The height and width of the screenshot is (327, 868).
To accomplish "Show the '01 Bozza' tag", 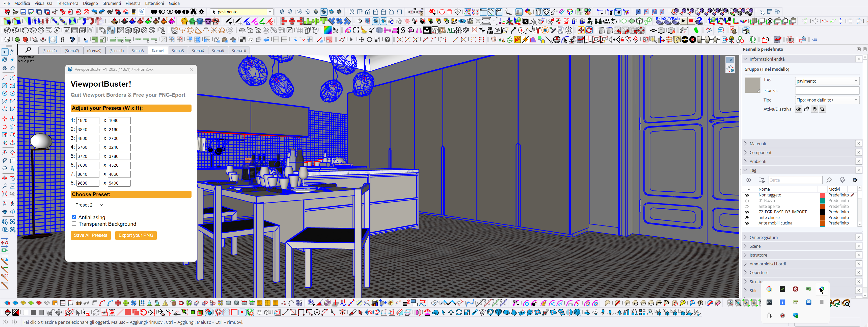I will (747, 201).
